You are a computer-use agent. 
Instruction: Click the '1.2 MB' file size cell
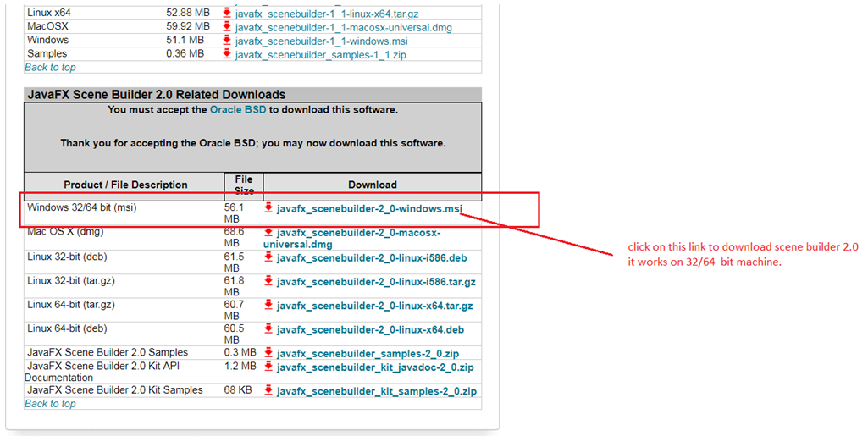[240, 367]
